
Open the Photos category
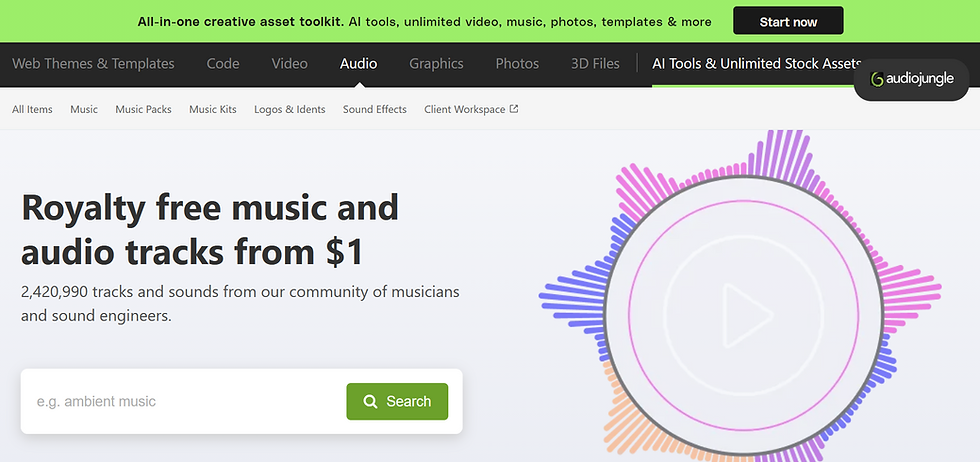point(517,64)
